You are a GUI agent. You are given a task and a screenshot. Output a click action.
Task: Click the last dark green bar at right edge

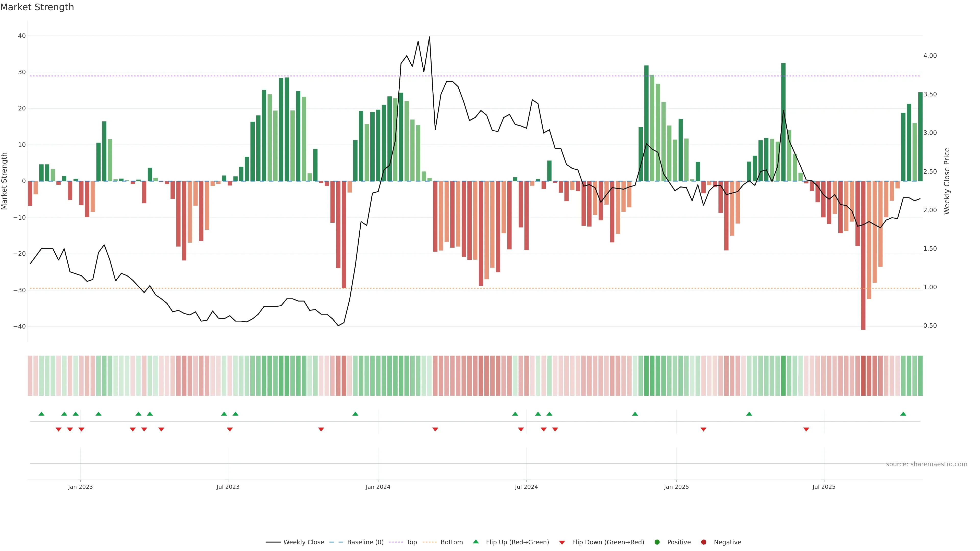pos(920,137)
